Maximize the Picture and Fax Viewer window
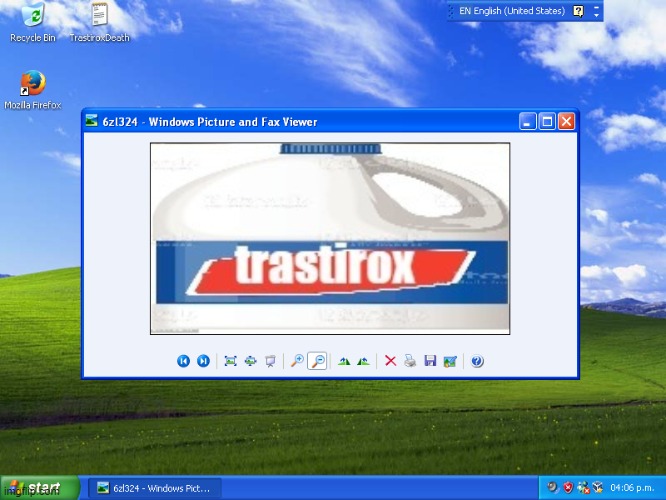Screen dimensions: 666x500 [x=547, y=122]
